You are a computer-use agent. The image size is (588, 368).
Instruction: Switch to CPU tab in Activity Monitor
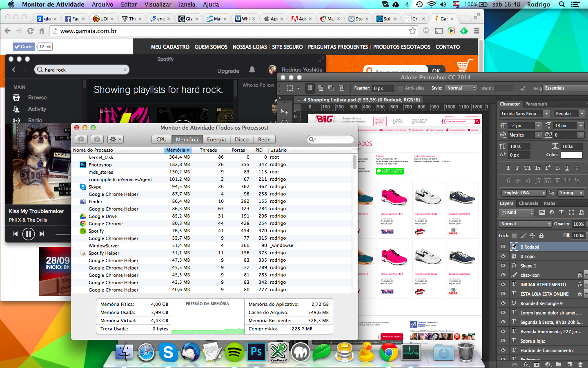[161, 139]
